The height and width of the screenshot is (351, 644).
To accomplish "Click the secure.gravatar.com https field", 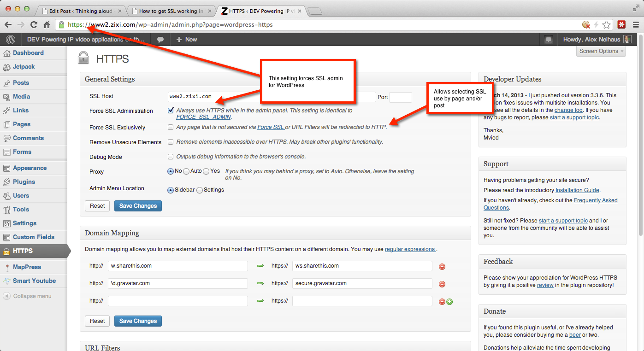I will 362,283.
